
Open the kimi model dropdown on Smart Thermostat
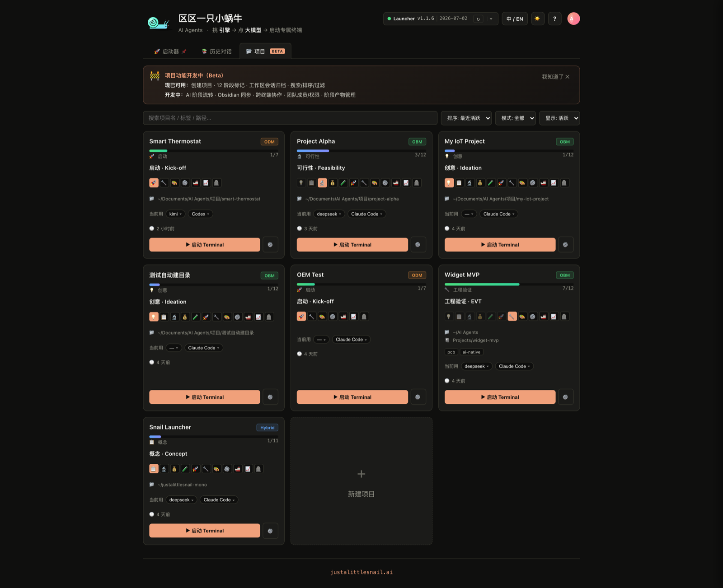click(175, 214)
